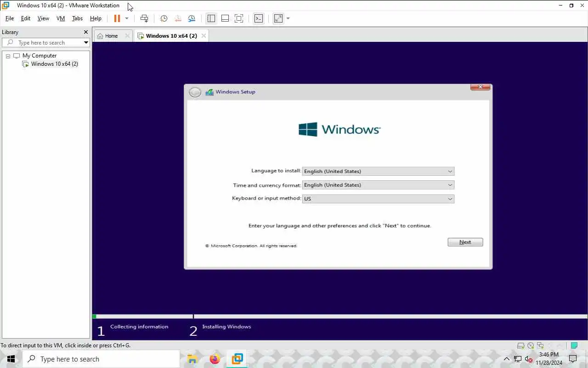The height and width of the screenshot is (368, 588).
Task: Open the Windows Start menu
Action: [x=11, y=359]
